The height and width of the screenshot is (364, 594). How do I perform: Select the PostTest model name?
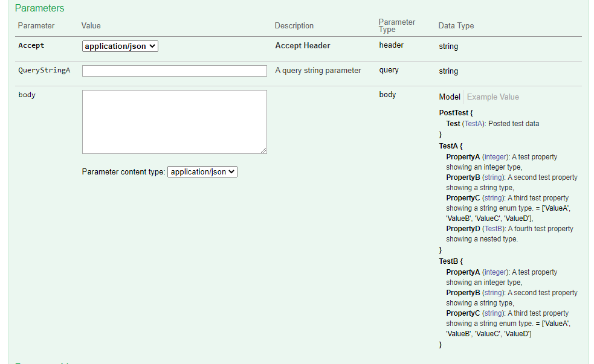[453, 113]
